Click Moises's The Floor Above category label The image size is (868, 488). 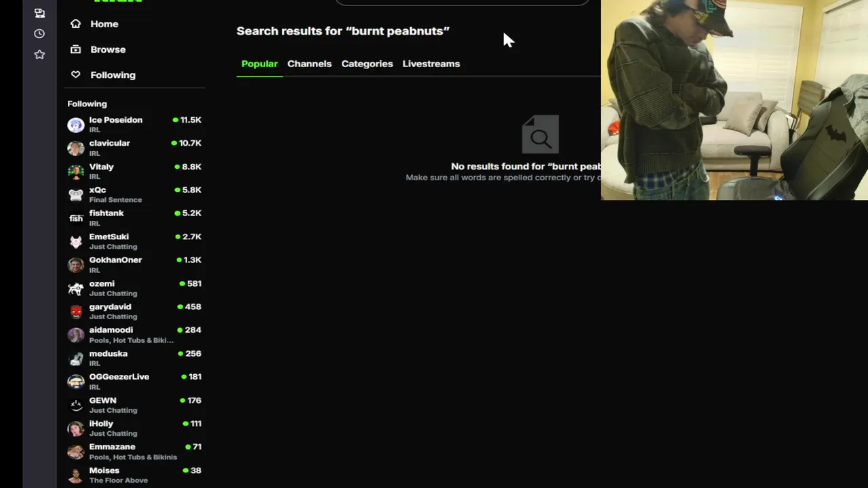point(118,481)
